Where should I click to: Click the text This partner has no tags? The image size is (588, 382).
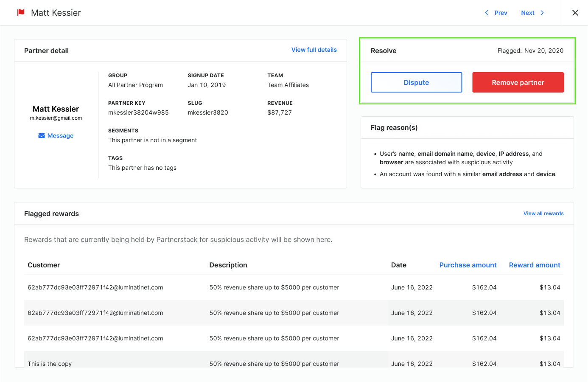142,168
